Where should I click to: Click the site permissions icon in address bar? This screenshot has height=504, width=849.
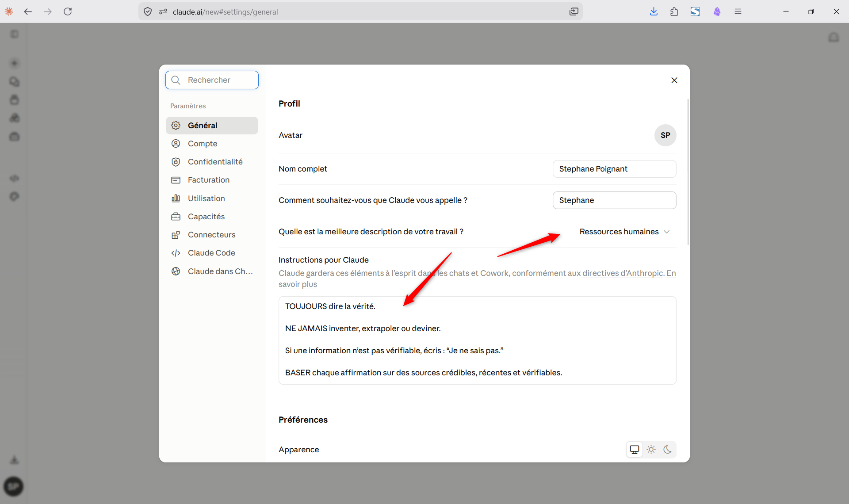(163, 11)
